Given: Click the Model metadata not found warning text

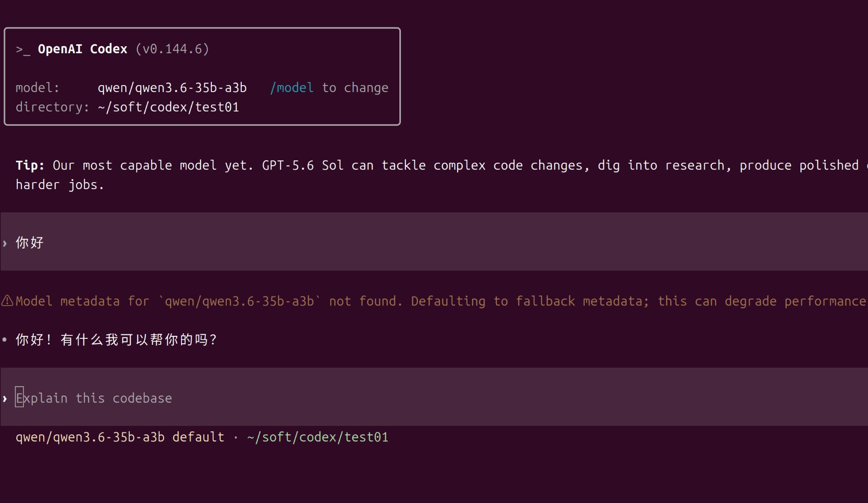Looking at the screenshot, I should (x=441, y=301).
